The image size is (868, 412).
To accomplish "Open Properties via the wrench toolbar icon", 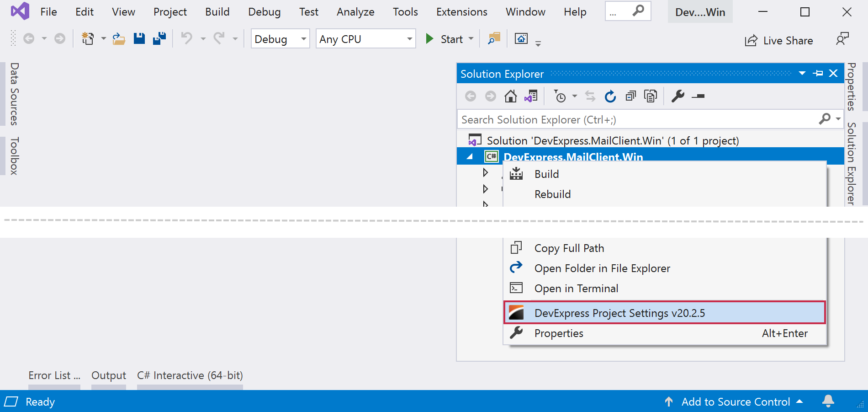I will click(677, 96).
